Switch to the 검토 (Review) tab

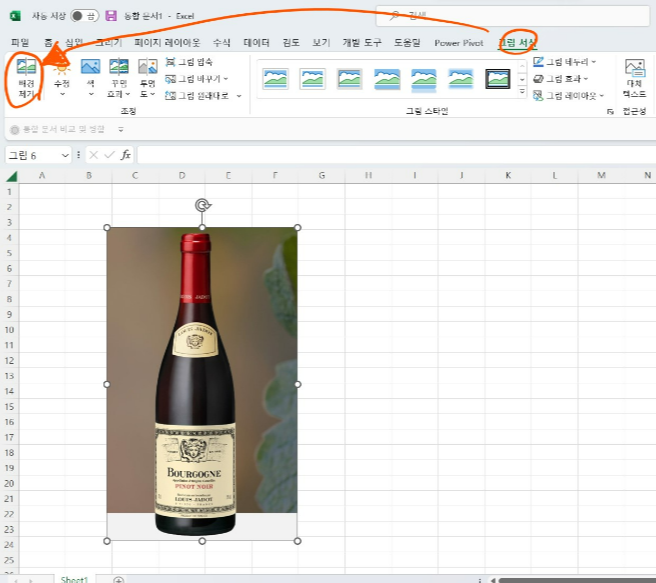(x=291, y=42)
